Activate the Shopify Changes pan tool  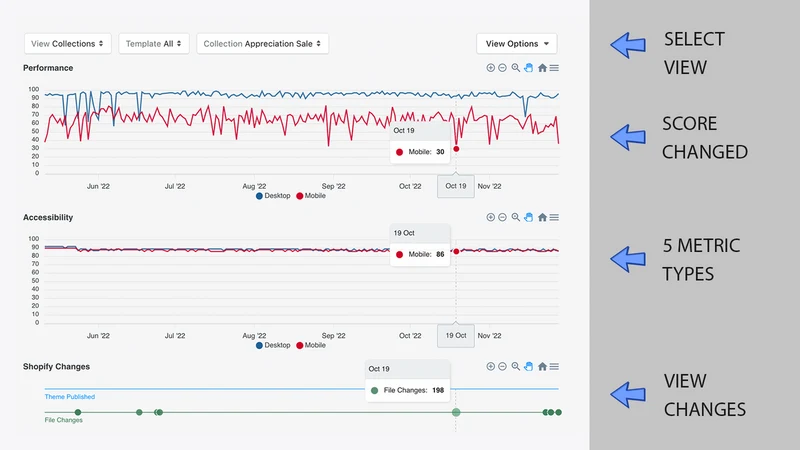click(529, 366)
